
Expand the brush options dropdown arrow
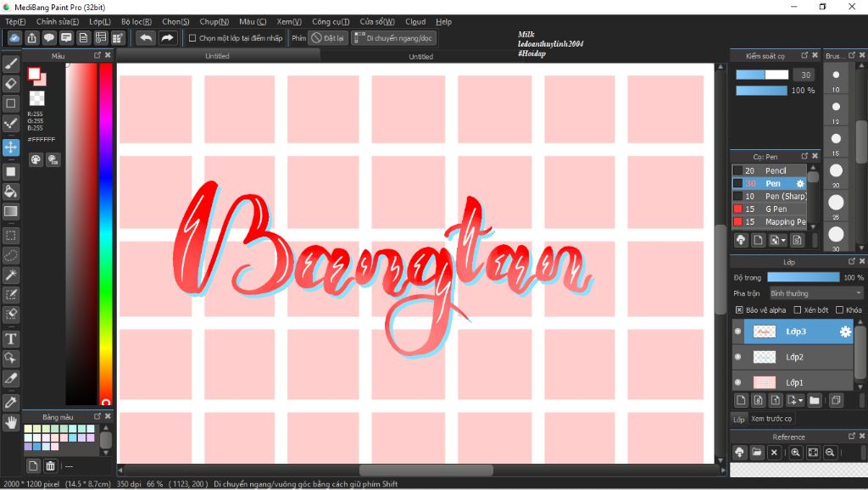point(783,240)
